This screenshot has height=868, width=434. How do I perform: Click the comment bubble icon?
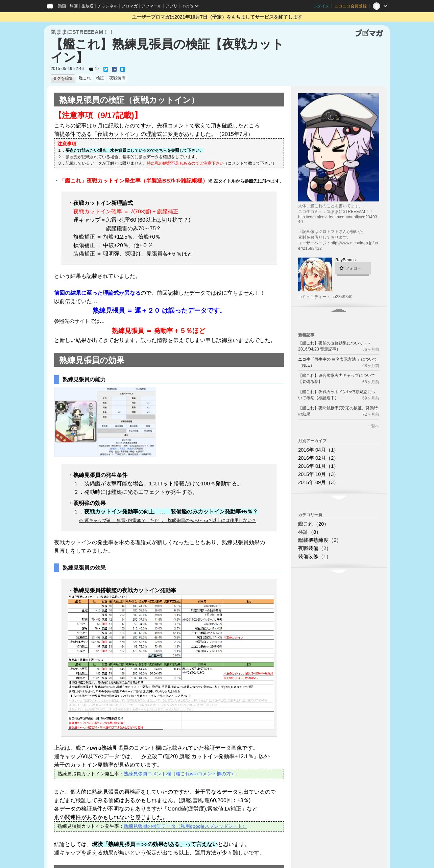point(91,69)
